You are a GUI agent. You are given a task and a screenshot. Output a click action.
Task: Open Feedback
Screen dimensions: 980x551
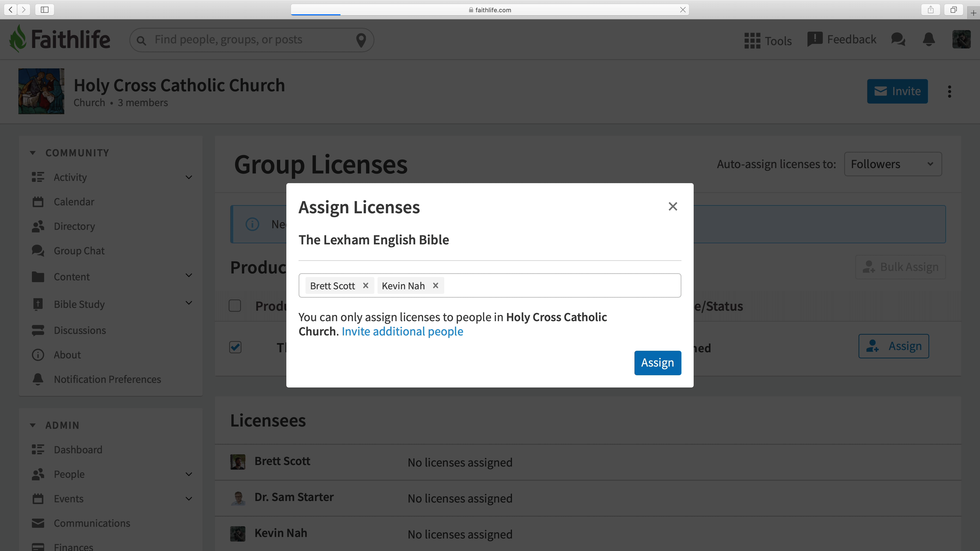pyautogui.click(x=841, y=39)
